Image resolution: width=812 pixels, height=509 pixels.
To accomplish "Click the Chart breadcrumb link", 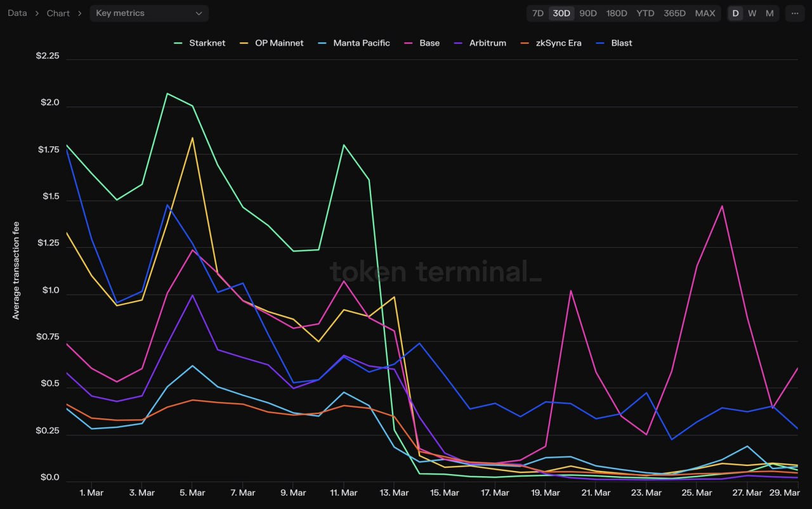I will click(58, 13).
